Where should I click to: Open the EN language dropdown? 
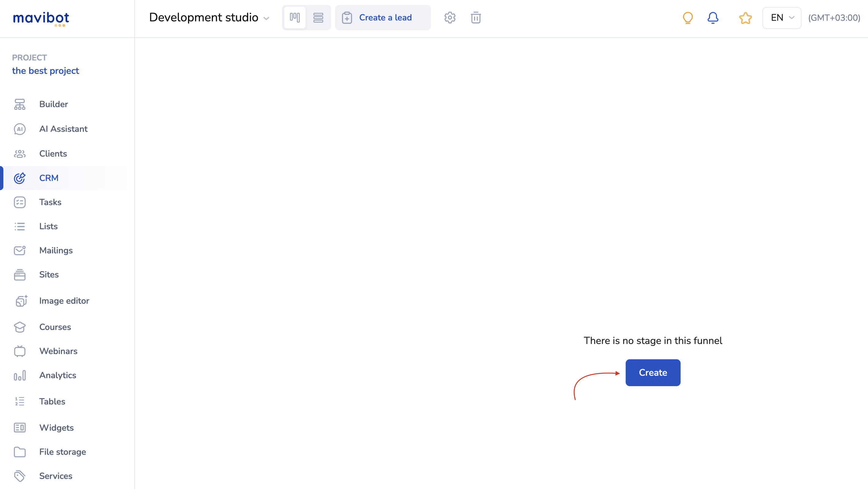(781, 18)
